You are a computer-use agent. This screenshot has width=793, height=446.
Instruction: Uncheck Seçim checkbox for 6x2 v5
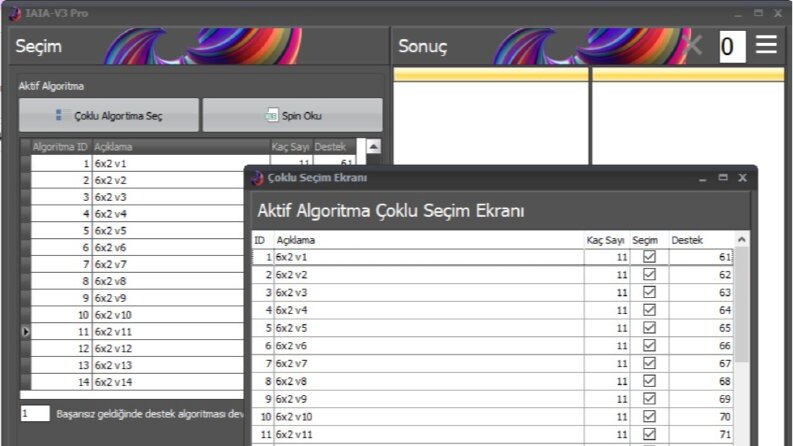point(649,328)
